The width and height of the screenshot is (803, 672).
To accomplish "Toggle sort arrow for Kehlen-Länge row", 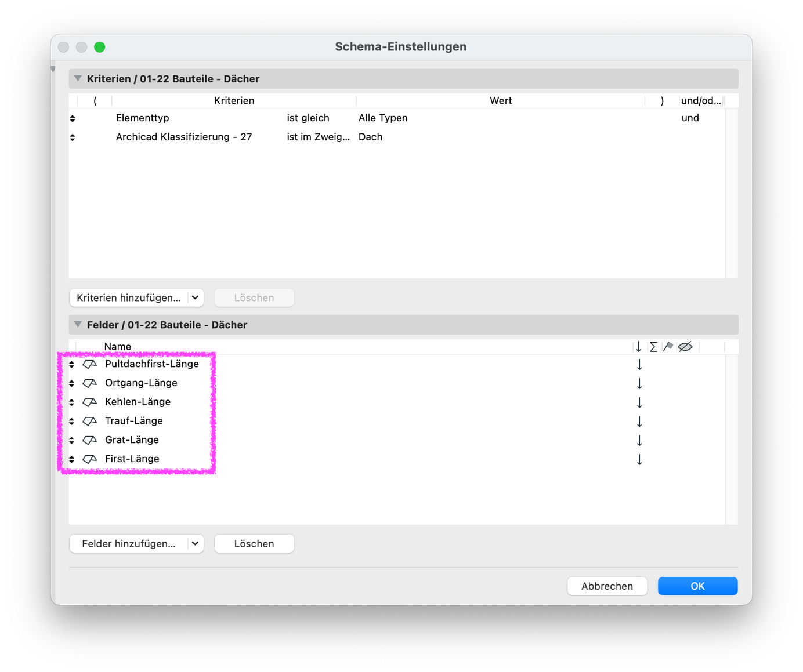I will [x=639, y=402].
